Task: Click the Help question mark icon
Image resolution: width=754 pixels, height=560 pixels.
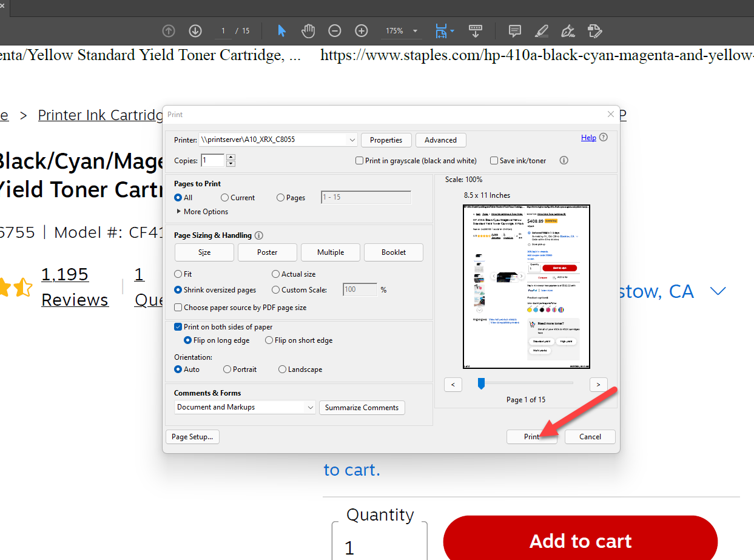Action: click(x=604, y=138)
